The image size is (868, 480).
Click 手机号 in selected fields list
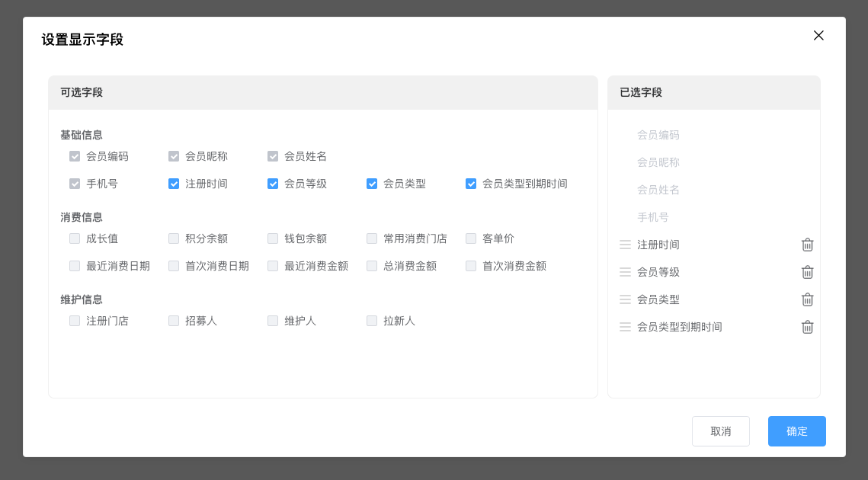pyautogui.click(x=652, y=217)
